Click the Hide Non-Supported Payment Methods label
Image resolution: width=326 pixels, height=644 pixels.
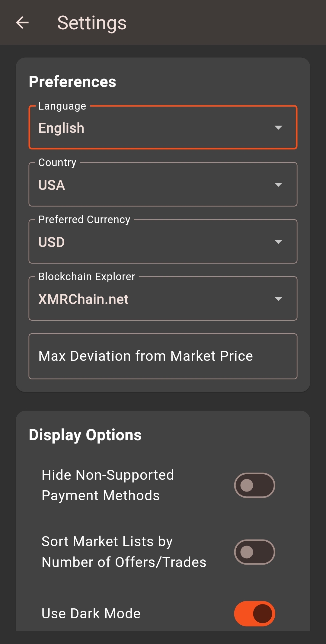(x=108, y=485)
